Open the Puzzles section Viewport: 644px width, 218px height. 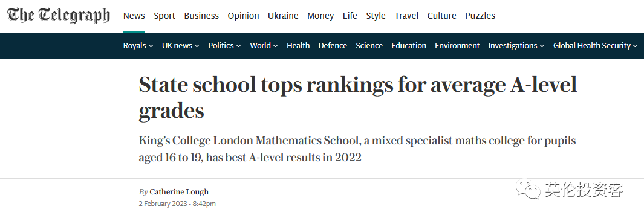point(480,16)
